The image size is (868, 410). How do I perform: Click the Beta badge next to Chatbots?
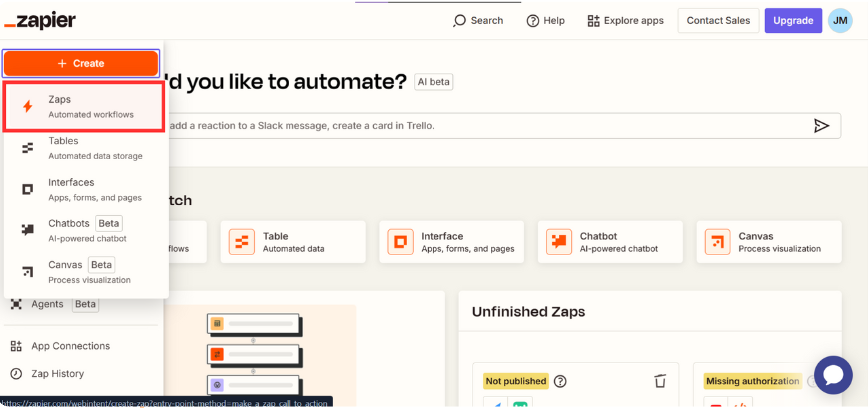click(x=109, y=223)
